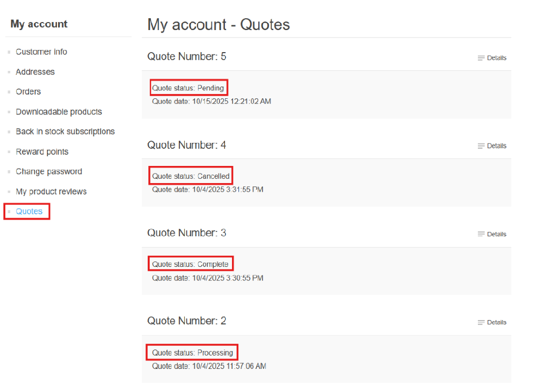537x392 pixels.
Task: Show Details for Quote Number 2
Action: click(492, 323)
